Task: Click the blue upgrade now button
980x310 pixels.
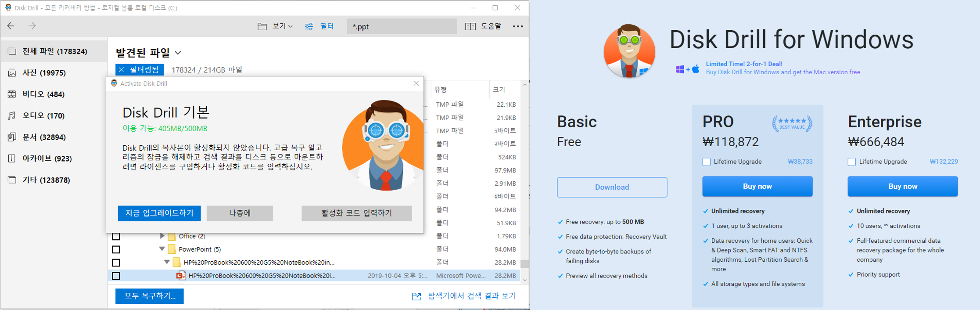Action: [159, 213]
